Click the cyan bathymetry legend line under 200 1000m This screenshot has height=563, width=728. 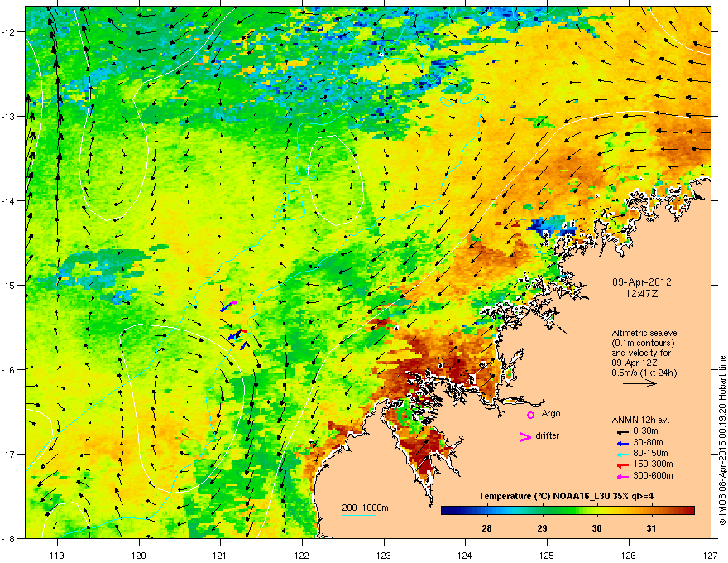point(359,515)
